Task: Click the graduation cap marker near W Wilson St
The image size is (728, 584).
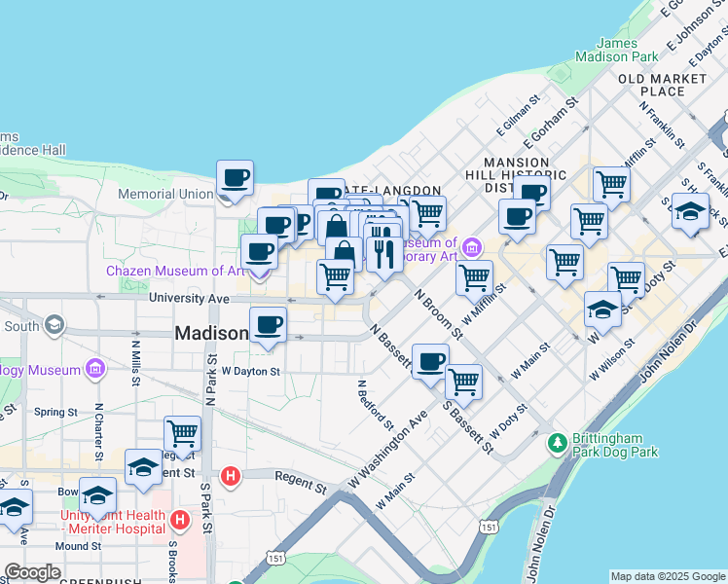Action: (x=603, y=310)
